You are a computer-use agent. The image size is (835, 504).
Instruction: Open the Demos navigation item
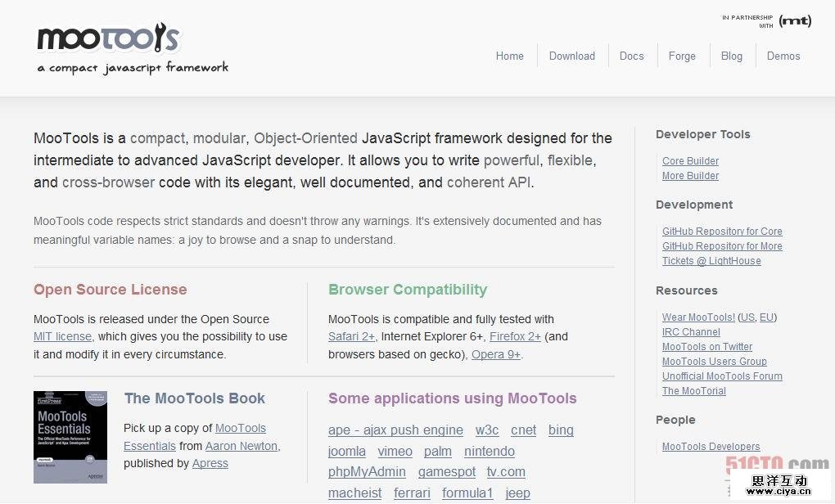click(x=783, y=56)
